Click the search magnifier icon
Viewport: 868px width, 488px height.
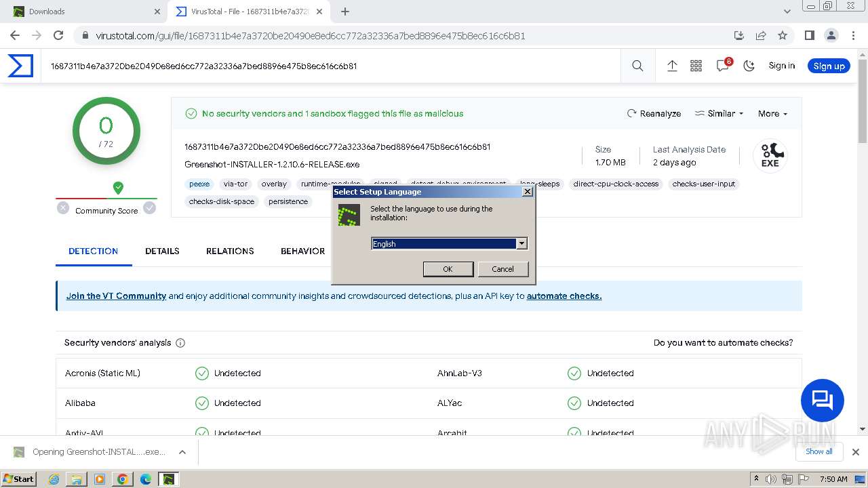(x=637, y=66)
